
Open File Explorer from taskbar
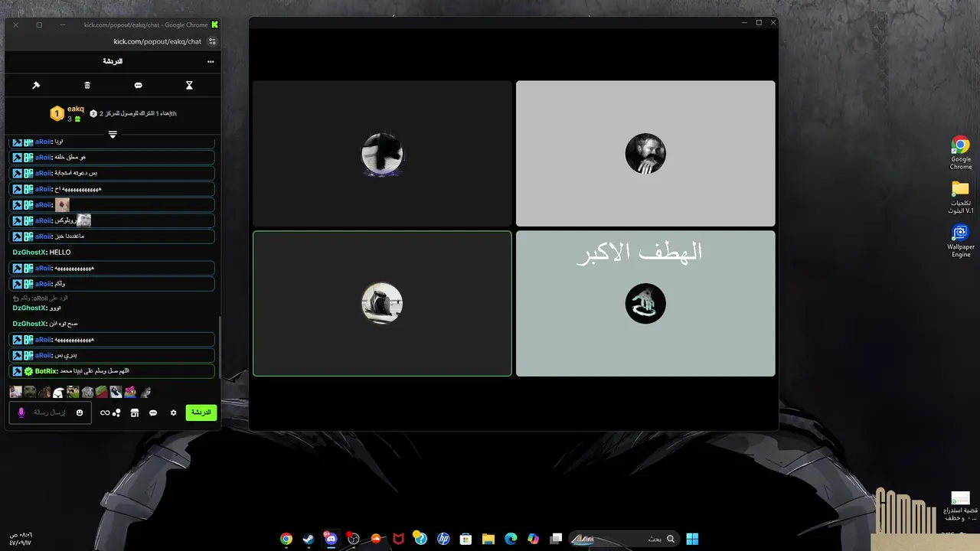pyautogui.click(x=488, y=539)
